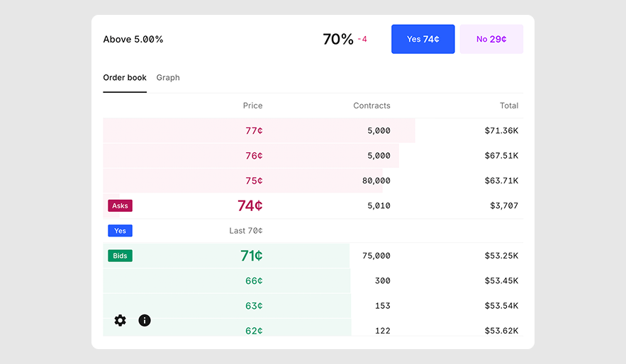Click the red Asks label badge
The width and height of the screenshot is (626, 364).
tap(120, 205)
